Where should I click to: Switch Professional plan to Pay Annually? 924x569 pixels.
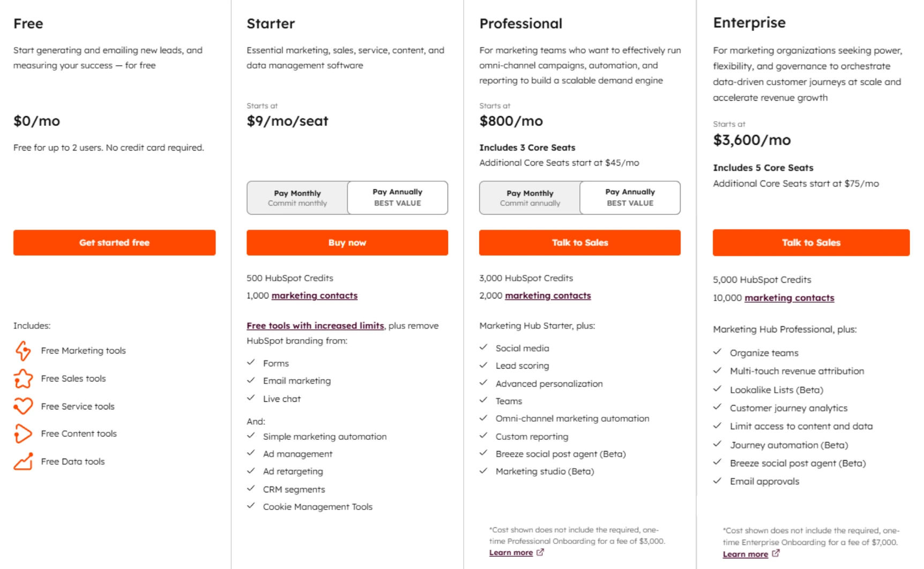click(629, 198)
